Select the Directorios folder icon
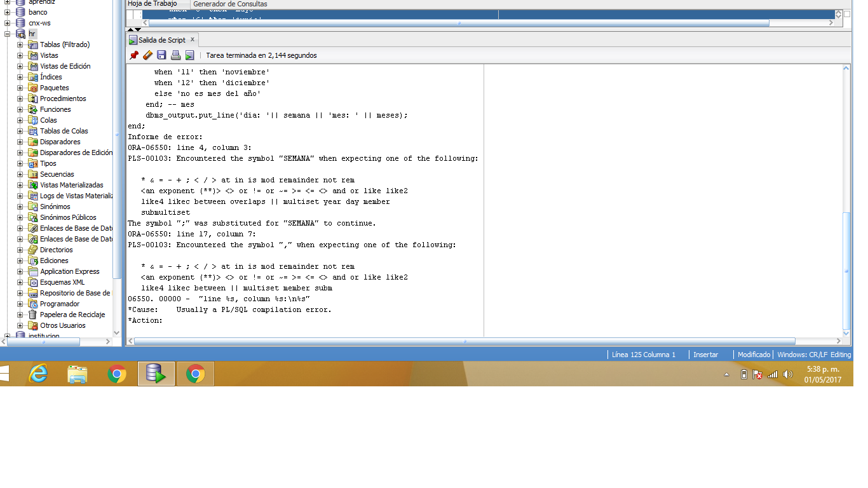 (33, 250)
